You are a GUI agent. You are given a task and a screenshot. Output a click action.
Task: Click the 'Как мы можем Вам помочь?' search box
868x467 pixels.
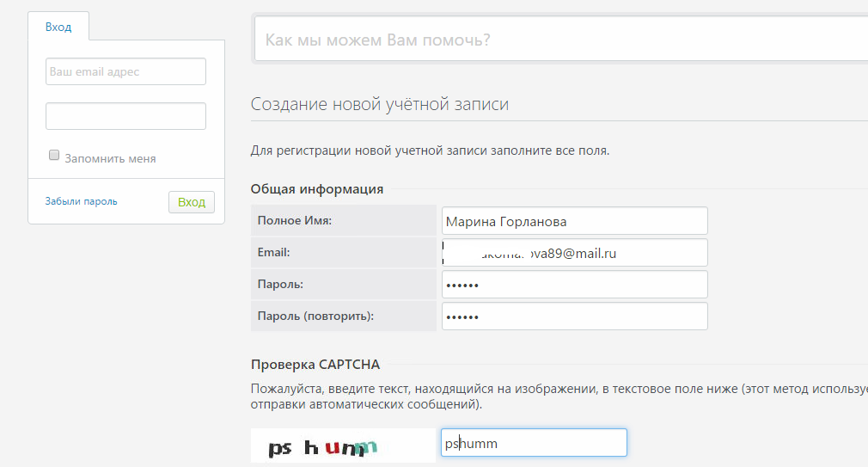559,40
